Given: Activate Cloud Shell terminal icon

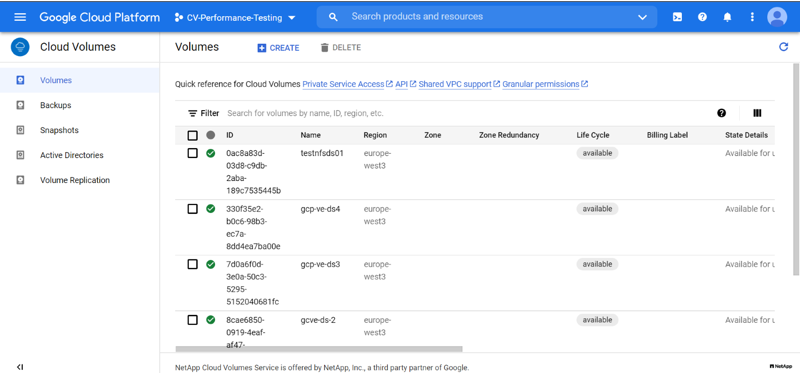Looking at the screenshot, I should [677, 17].
